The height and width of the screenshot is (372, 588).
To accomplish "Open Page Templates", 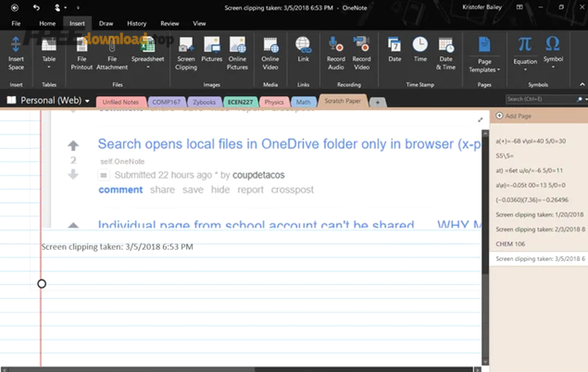I will click(x=484, y=55).
